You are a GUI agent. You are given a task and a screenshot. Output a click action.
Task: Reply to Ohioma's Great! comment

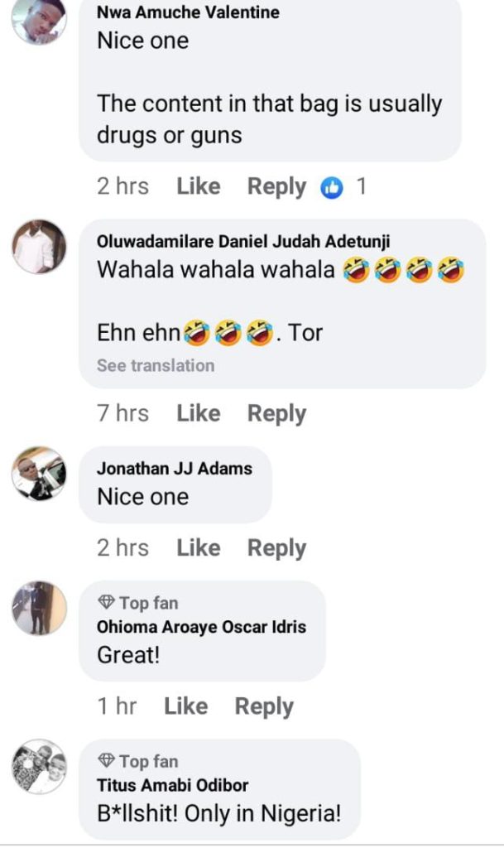coord(264,706)
